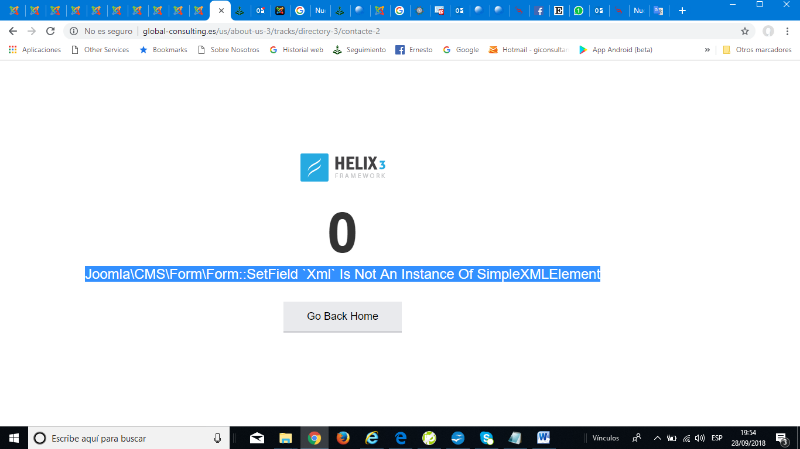The width and height of the screenshot is (800, 449).
Task: Activate the Cortana microphone
Action: click(x=217, y=438)
